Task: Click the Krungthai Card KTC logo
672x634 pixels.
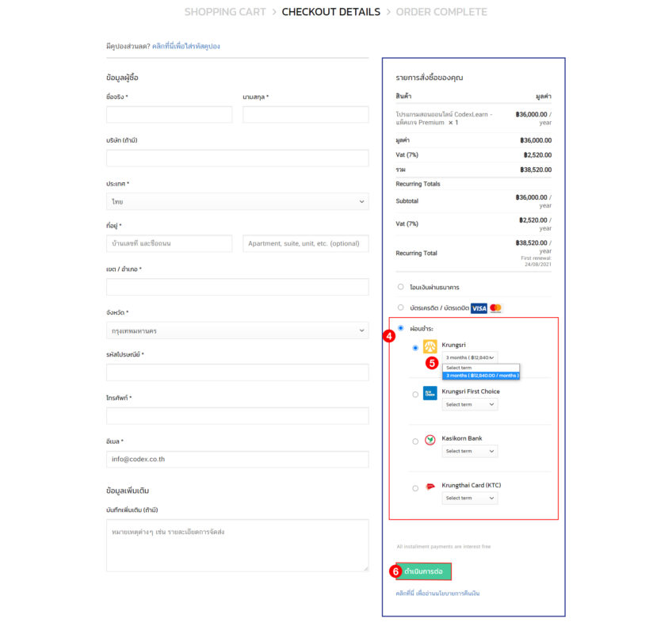Action: (430, 487)
